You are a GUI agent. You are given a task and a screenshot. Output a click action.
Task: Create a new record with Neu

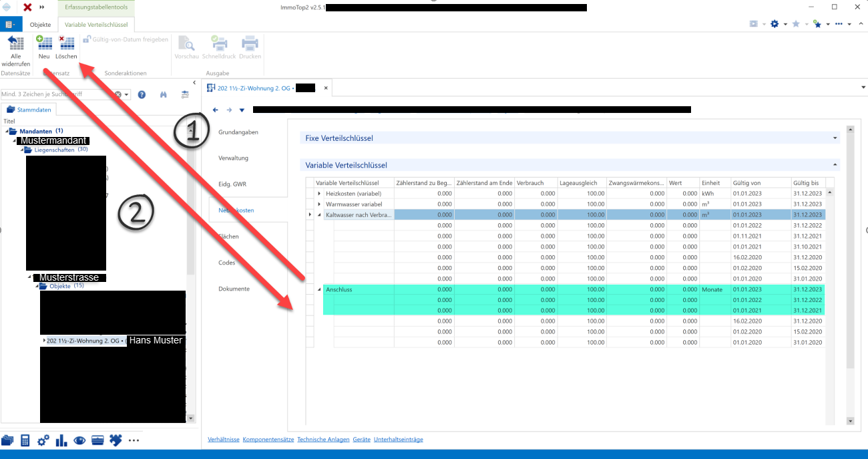tap(44, 47)
